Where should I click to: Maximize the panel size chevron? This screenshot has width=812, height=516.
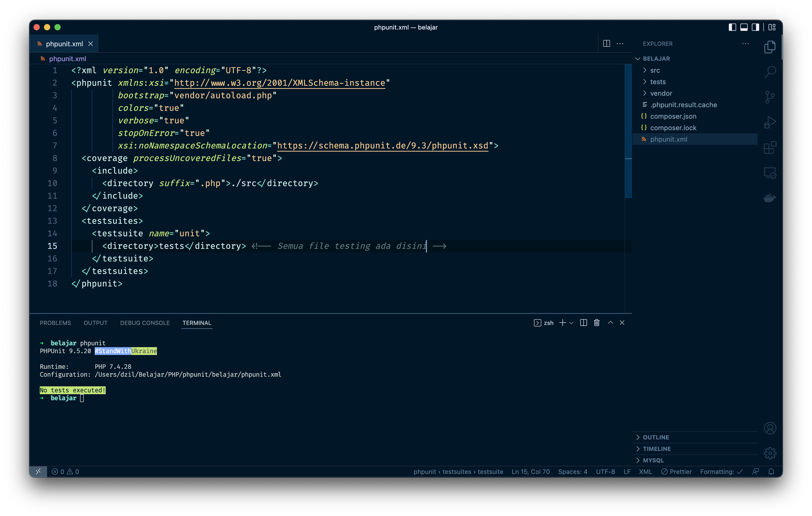click(x=610, y=323)
